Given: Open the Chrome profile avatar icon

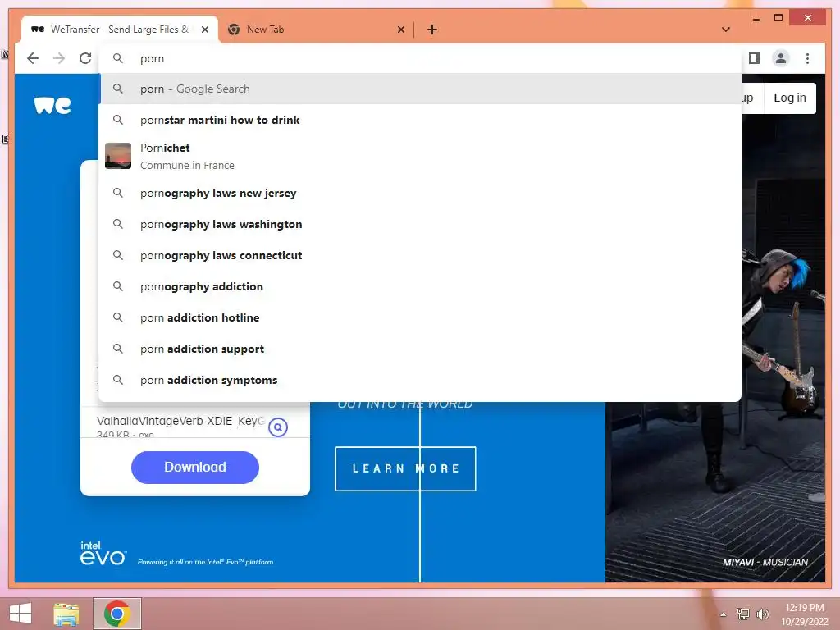Looking at the screenshot, I should [x=781, y=58].
